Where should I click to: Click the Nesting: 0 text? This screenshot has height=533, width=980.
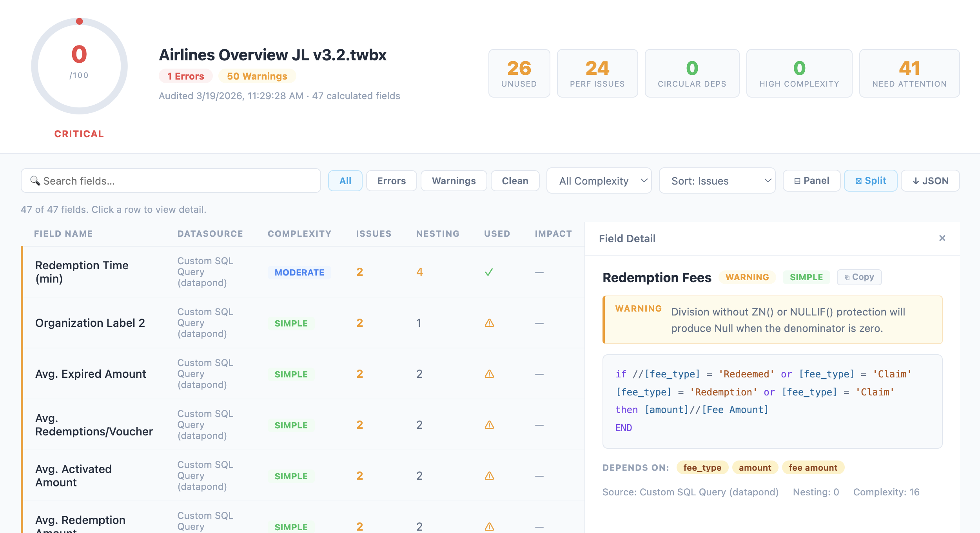click(x=816, y=492)
